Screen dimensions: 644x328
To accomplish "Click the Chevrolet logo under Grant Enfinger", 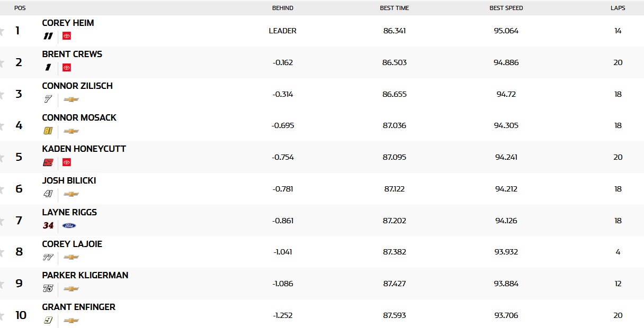I will tap(71, 320).
